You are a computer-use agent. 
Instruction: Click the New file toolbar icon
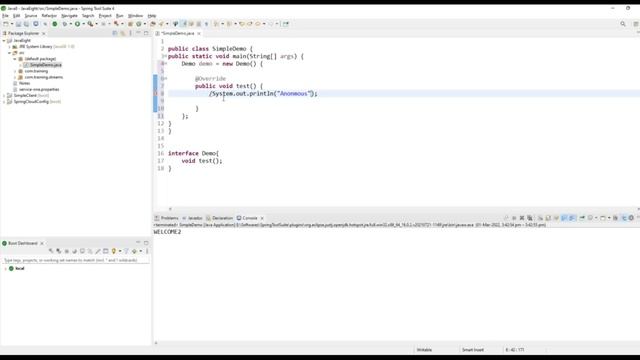coord(6,24)
